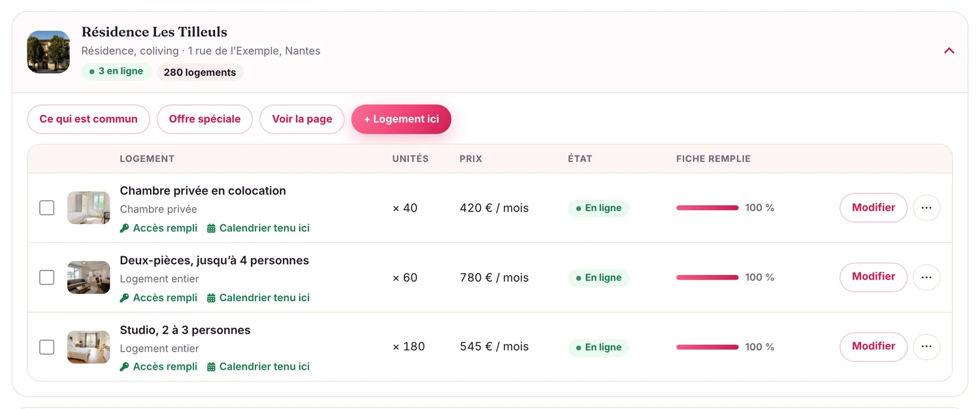Click key icon in Studio row
980x409 pixels.
(x=125, y=367)
